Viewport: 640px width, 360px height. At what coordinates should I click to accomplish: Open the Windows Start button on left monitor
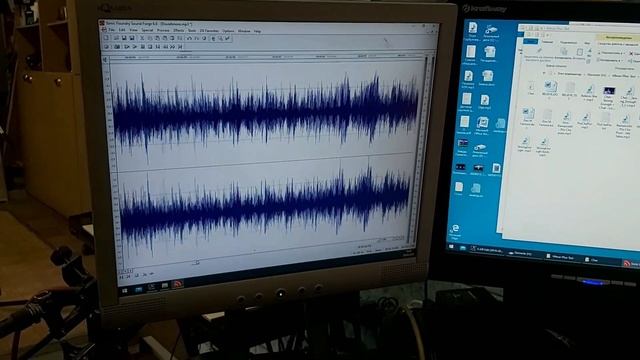coord(124,289)
